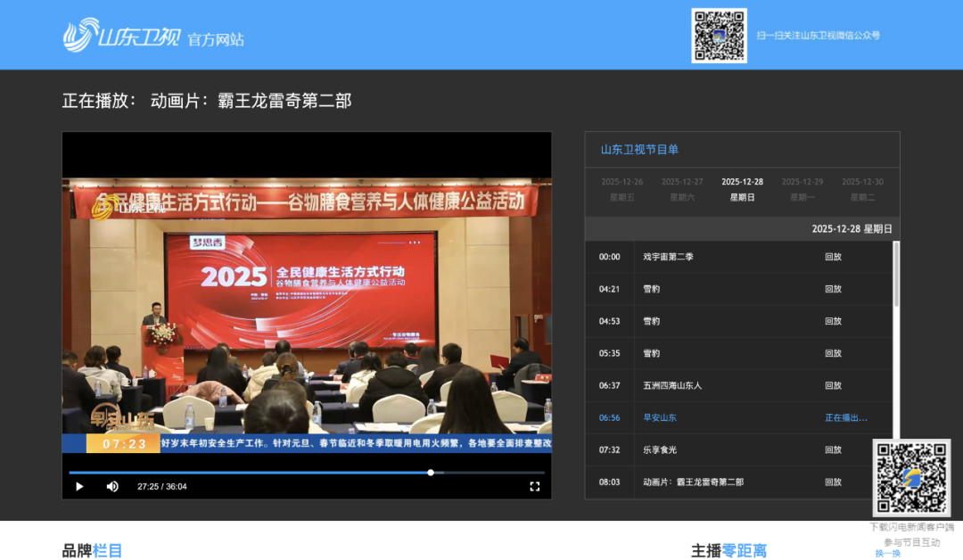The height and width of the screenshot is (560, 963).
Task: Click the 山东卫视节目单 panel title
Action: point(639,150)
